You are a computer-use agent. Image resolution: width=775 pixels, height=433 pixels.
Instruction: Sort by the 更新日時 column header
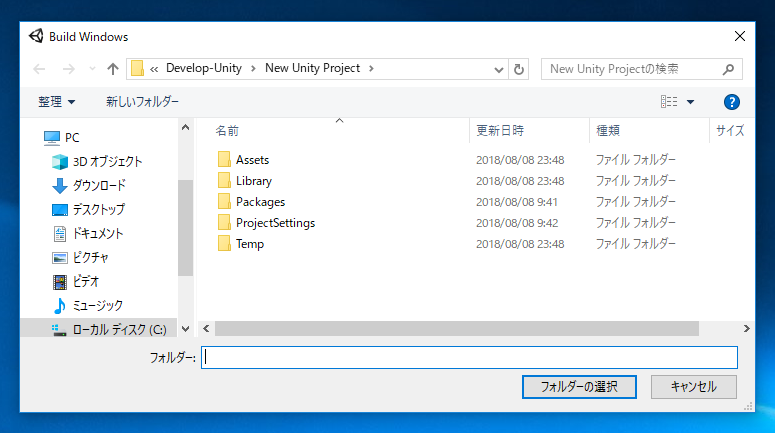click(500, 130)
